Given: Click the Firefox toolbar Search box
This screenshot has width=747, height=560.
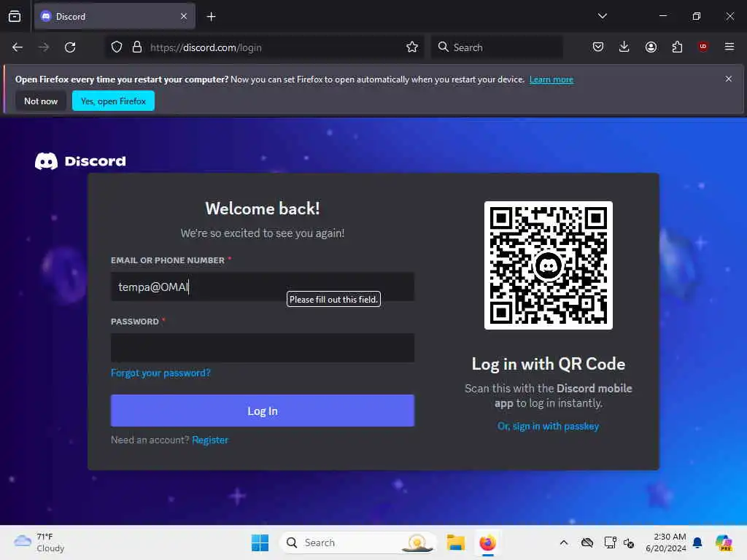Looking at the screenshot, I should pos(497,47).
